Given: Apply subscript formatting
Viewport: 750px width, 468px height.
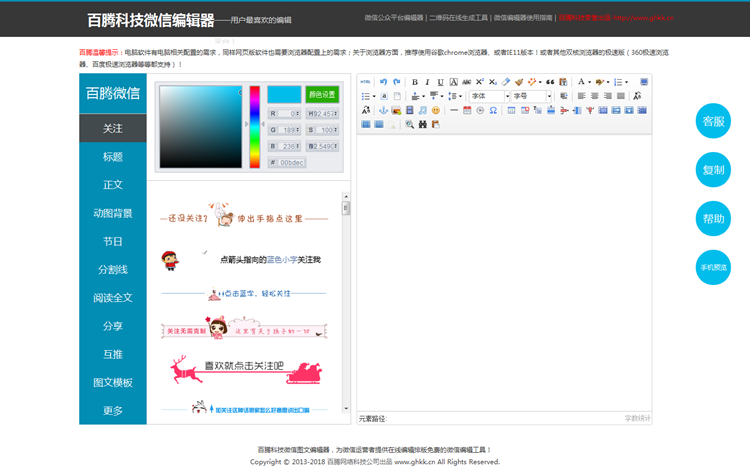Looking at the screenshot, I should tap(493, 82).
